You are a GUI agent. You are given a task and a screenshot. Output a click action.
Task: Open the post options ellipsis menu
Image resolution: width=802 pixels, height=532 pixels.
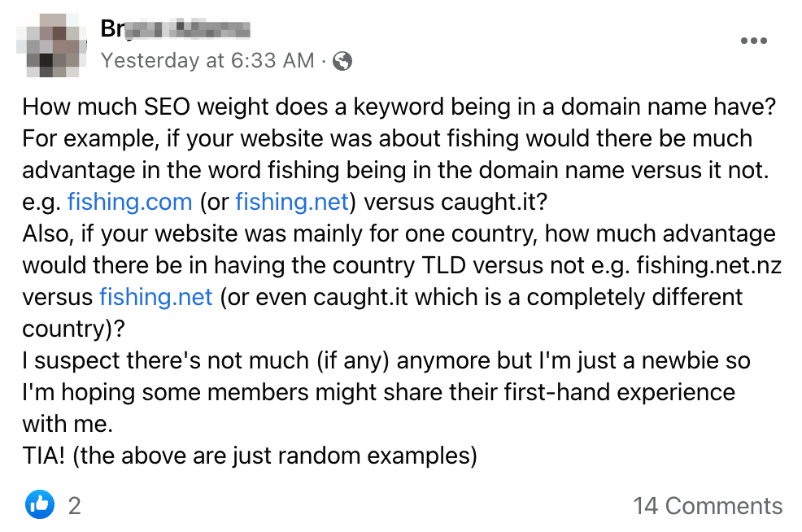754,41
